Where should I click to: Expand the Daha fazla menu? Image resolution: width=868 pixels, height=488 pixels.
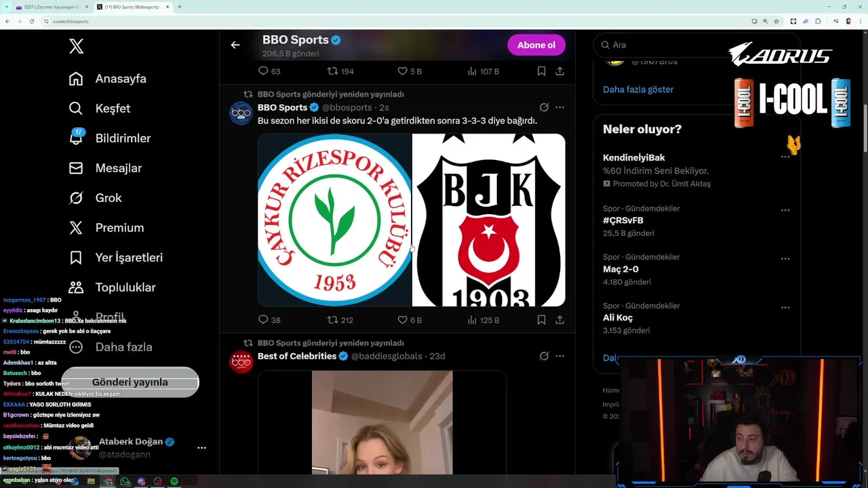[x=111, y=347]
